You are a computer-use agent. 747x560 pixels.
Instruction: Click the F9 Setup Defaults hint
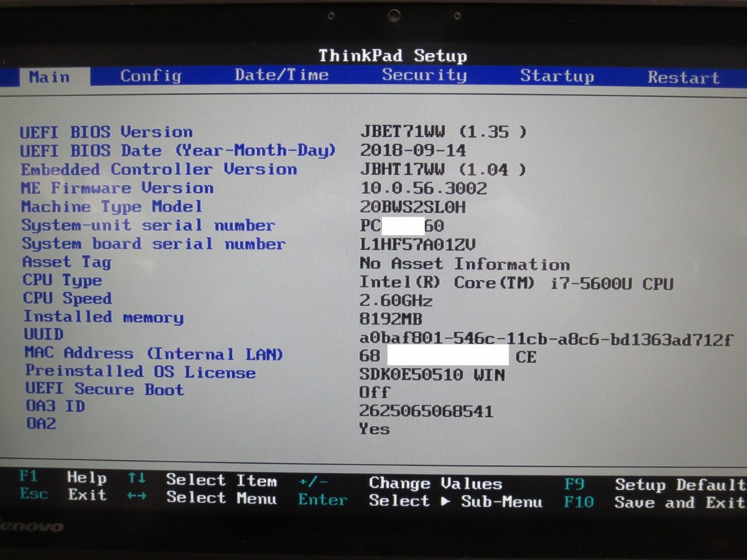pyautogui.click(x=654, y=484)
